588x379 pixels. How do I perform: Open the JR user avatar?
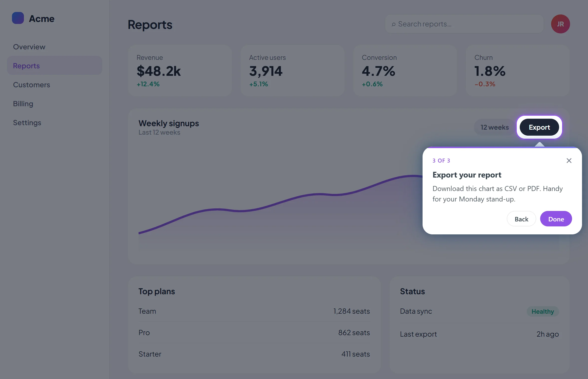tap(560, 24)
